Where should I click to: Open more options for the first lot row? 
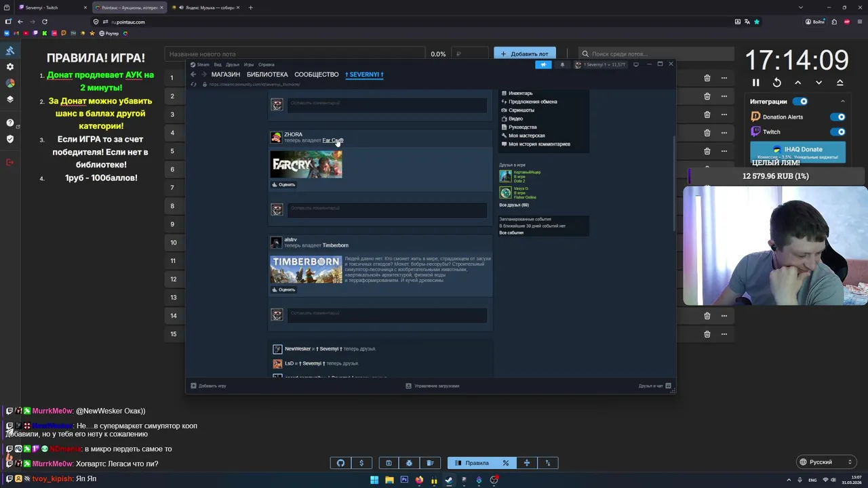724,78
